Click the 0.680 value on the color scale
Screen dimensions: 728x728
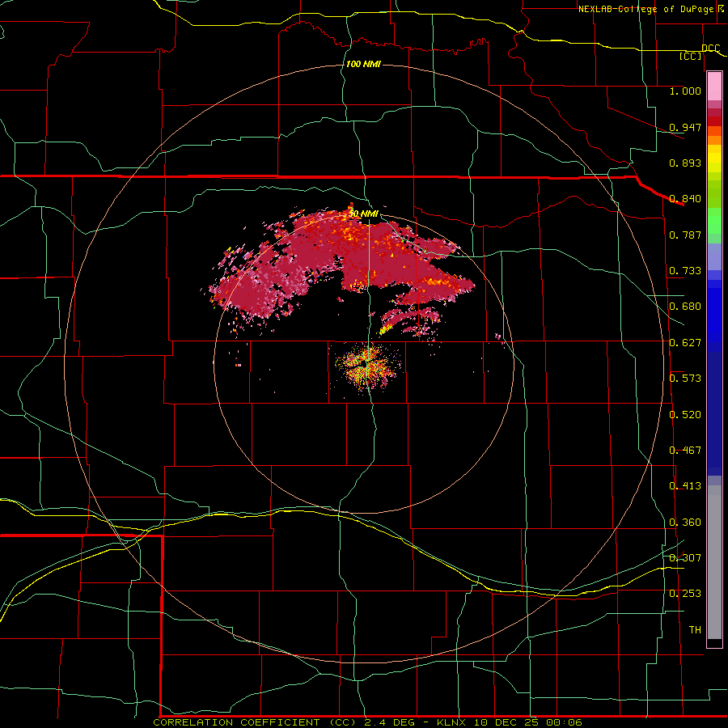[685, 307]
